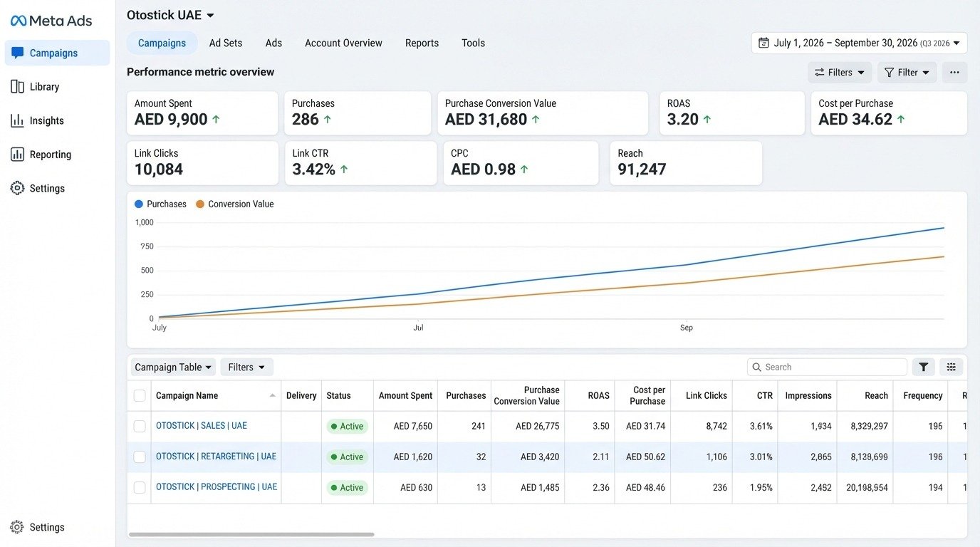Click the table filter funnel icon
980x547 pixels.
click(923, 367)
